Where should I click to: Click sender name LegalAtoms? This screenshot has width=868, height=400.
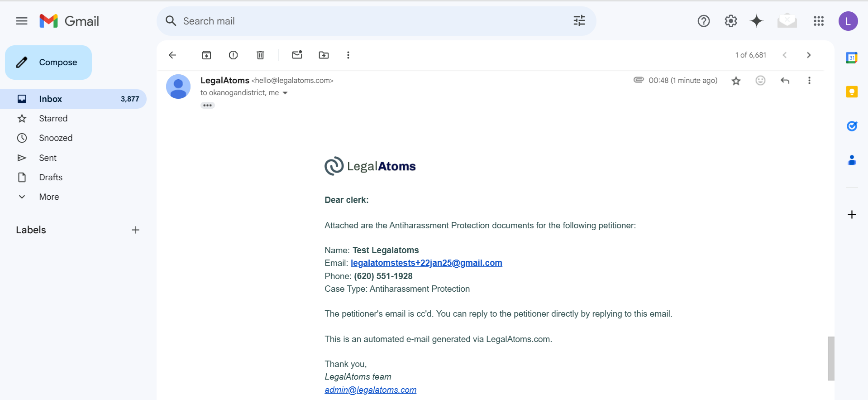(224, 80)
